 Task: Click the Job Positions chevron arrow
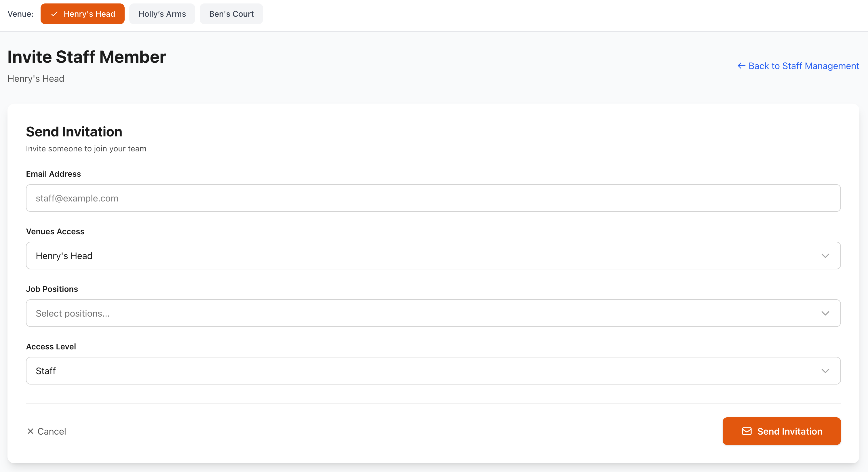825,313
